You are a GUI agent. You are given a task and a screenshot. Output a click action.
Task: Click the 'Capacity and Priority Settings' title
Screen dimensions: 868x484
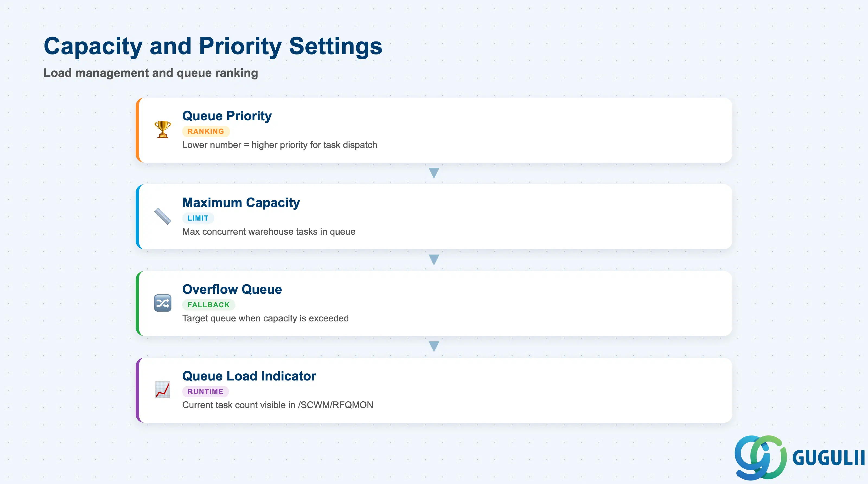coord(213,46)
